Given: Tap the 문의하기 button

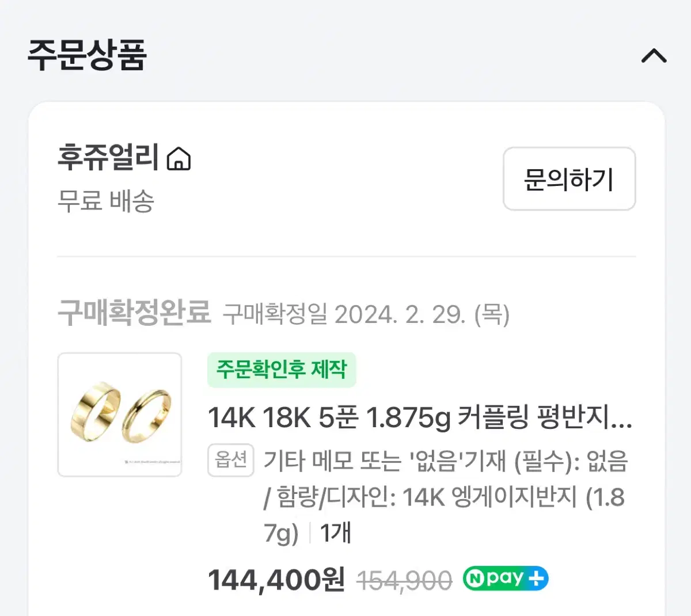Looking at the screenshot, I should coord(569,179).
